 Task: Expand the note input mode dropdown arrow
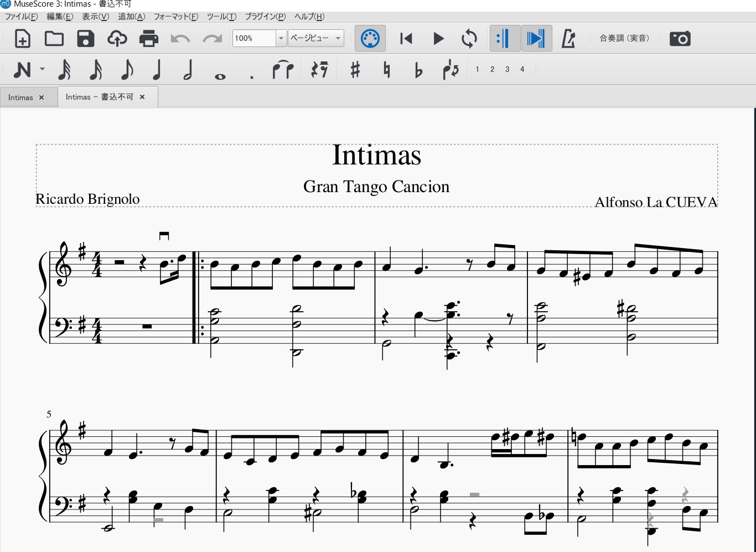(x=42, y=70)
